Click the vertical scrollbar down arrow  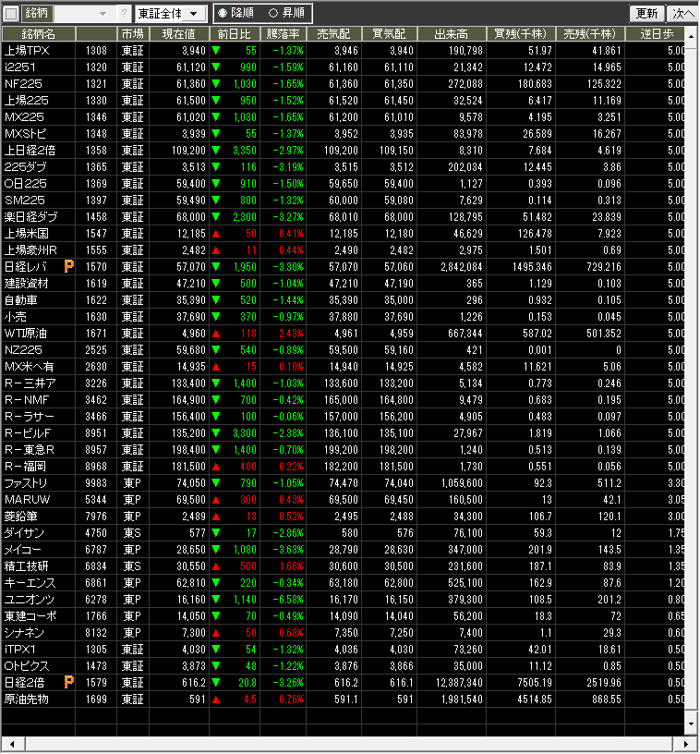coord(692,726)
